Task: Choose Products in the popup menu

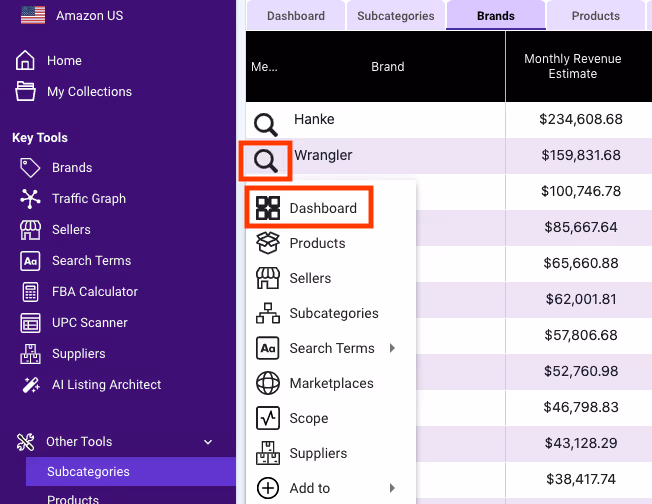Action: tap(317, 243)
